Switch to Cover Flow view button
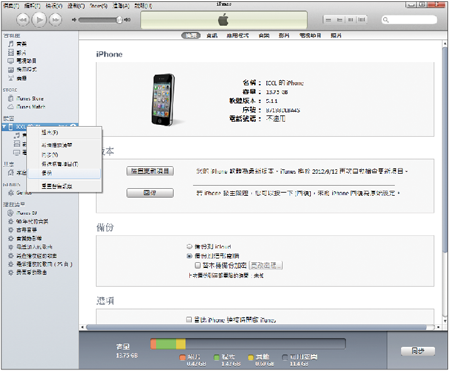This screenshot has height=372, width=450. point(361,20)
